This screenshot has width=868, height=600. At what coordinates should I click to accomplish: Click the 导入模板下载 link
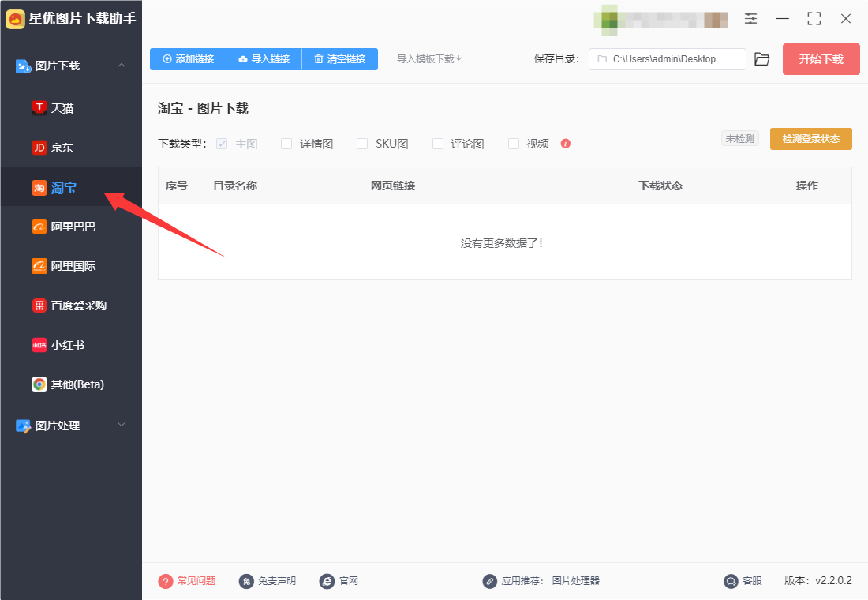tap(429, 59)
